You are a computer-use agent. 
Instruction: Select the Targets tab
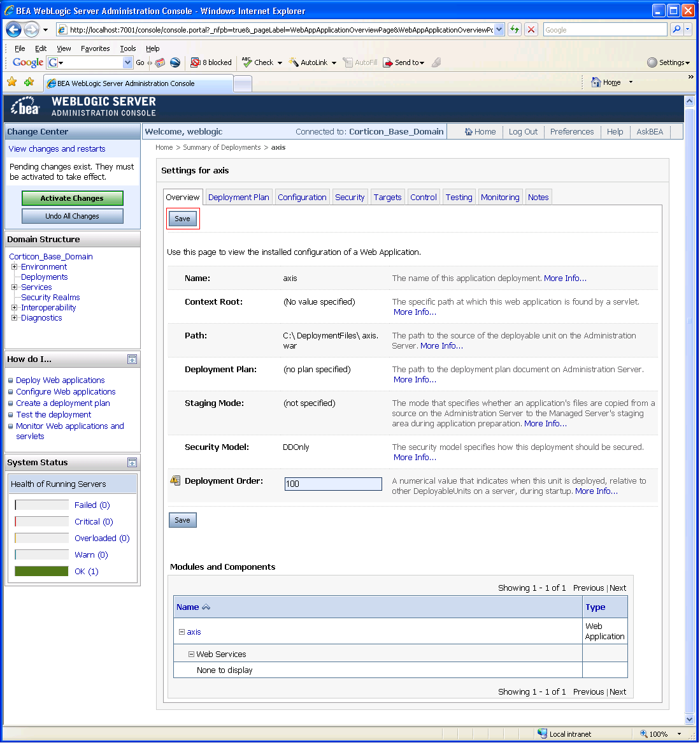(387, 198)
